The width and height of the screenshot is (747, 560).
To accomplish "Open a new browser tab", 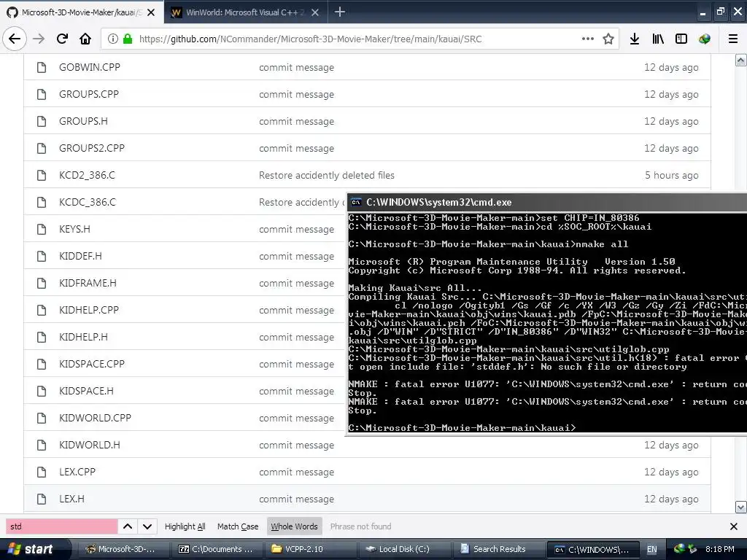I will coord(340,12).
